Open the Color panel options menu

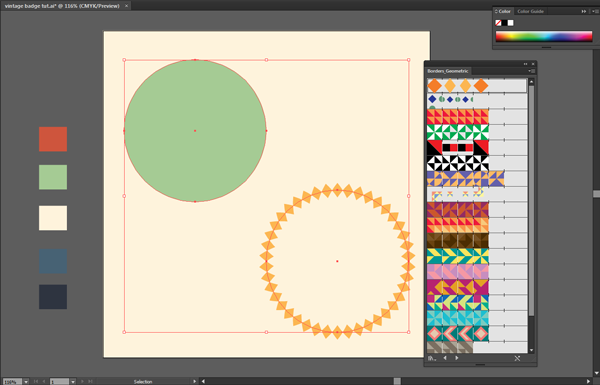(595, 11)
